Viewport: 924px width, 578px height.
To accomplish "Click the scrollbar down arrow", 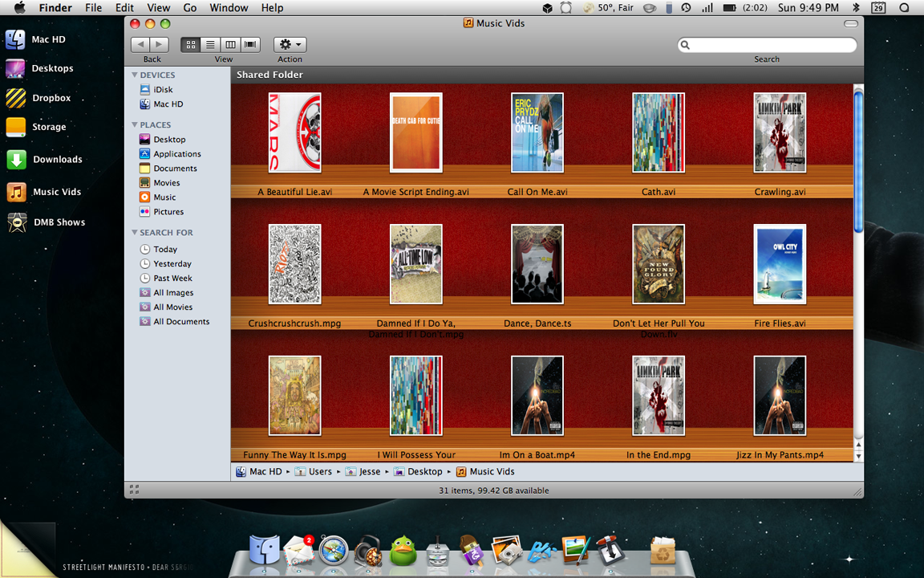I will click(x=858, y=457).
